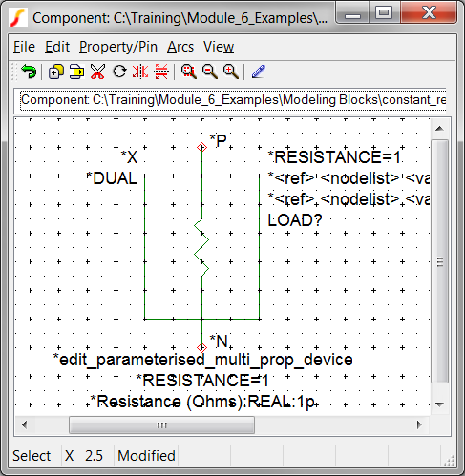This screenshot has width=465, height=476.
Task: Click the Zoom in magnifier icon
Action: pyautogui.click(x=231, y=72)
